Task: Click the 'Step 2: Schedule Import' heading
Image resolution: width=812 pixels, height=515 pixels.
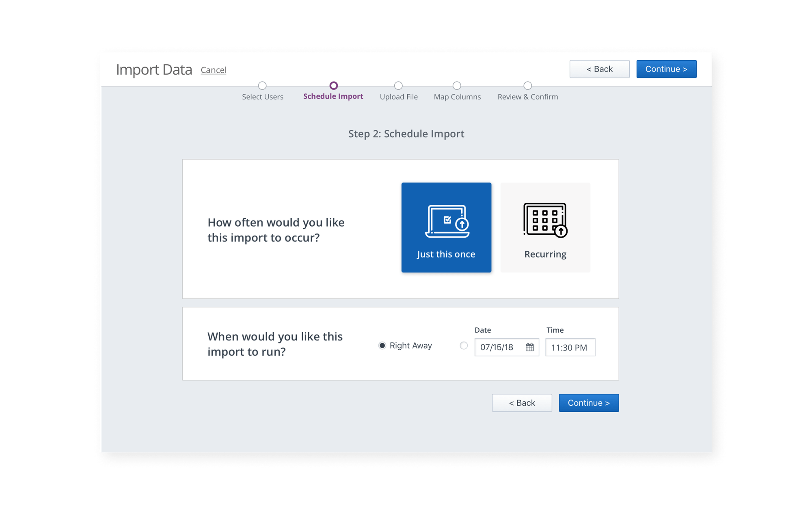Action: click(x=406, y=134)
